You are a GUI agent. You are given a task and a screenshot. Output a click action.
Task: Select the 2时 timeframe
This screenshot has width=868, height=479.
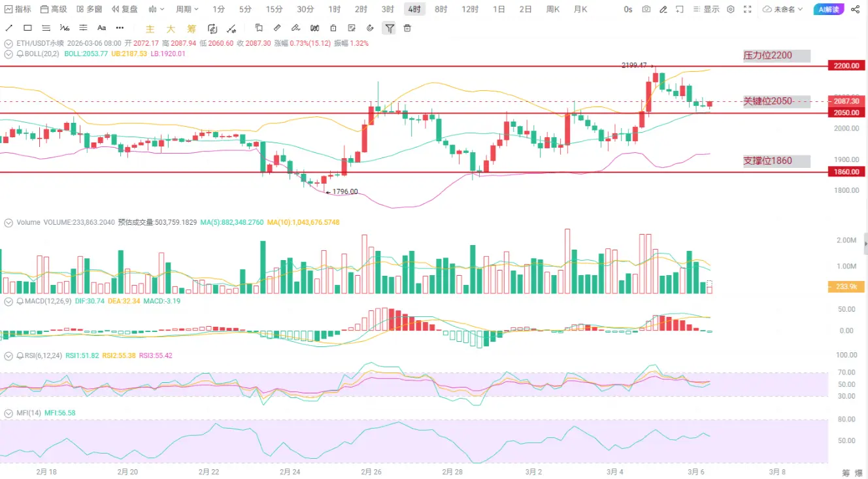tap(361, 9)
